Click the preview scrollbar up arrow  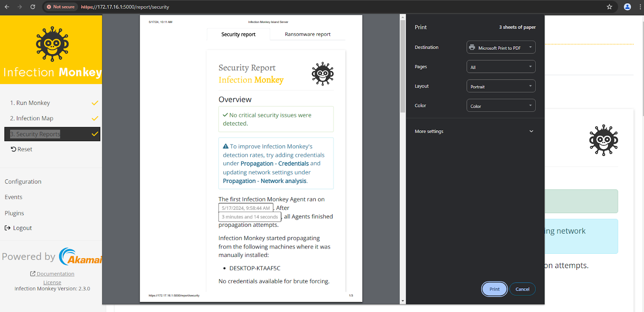(402, 18)
